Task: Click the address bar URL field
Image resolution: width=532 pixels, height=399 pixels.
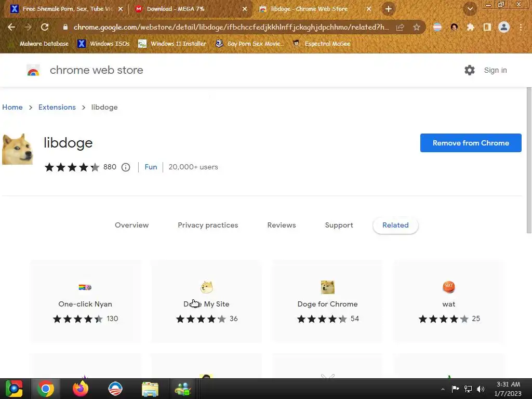Action: coord(231,27)
